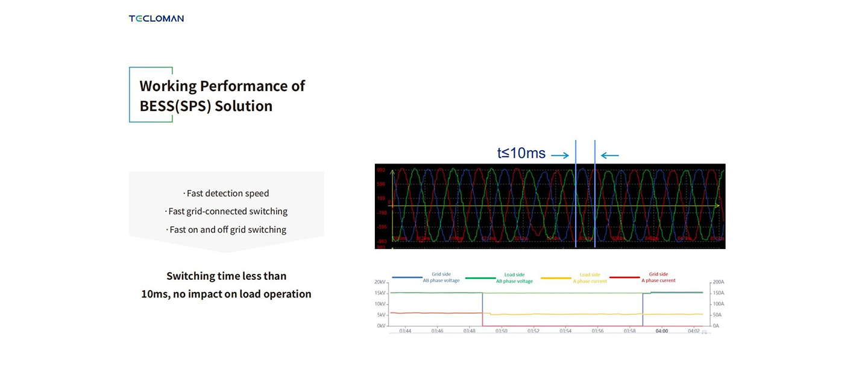The height and width of the screenshot is (374, 868).
Task: Expand the gray feature list panel
Action: [x=227, y=205]
